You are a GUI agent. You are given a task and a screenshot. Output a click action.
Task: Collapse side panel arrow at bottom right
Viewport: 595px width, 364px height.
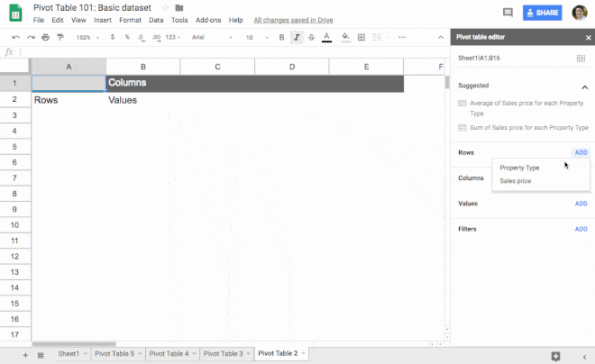pos(585,357)
